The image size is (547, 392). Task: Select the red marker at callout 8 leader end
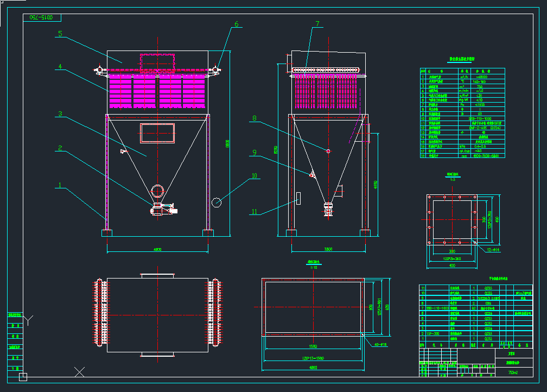[x=328, y=151]
